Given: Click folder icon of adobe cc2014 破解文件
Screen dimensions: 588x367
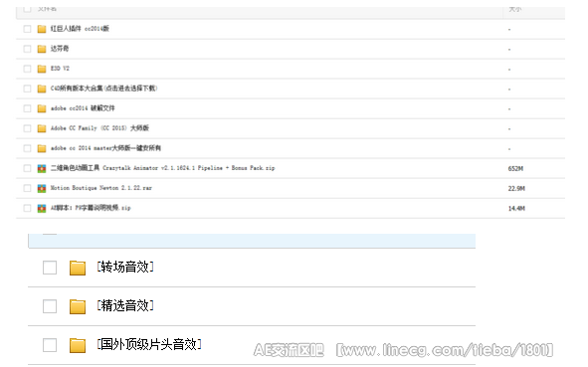Looking at the screenshot, I should pyautogui.click(x=42, y=108).
